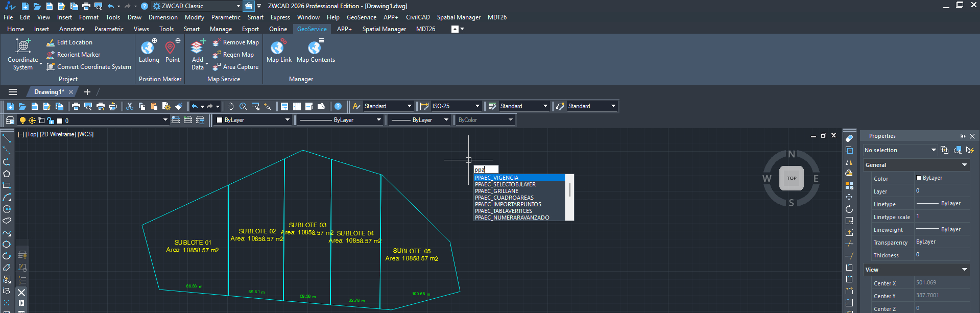The height and width of the screenshot is (313, 980).
Task: Open the Layer Properties Manager icon
Action: coord(10,120)
